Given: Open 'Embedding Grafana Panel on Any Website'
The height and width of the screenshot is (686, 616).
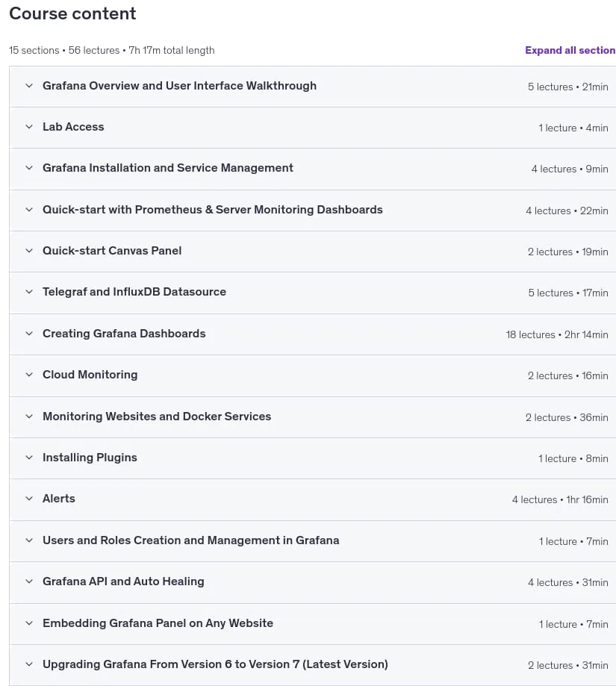Looking at the screenshot, I should [x=158, y=623].
